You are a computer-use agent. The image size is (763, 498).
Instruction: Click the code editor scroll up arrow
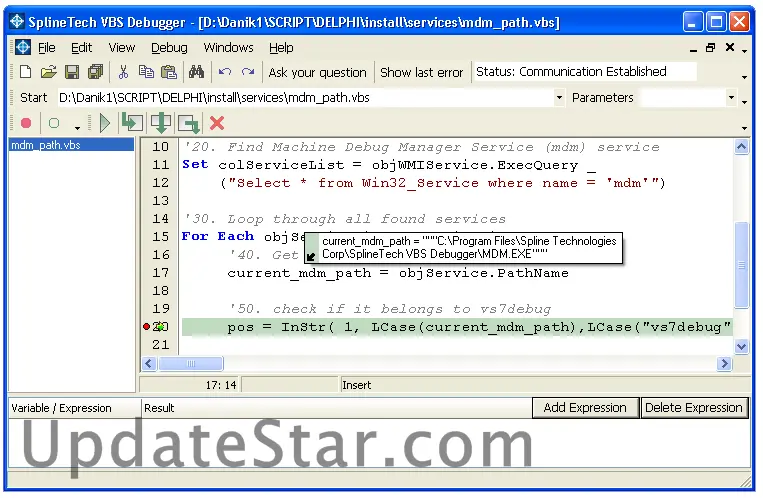[x=741, y=147]
